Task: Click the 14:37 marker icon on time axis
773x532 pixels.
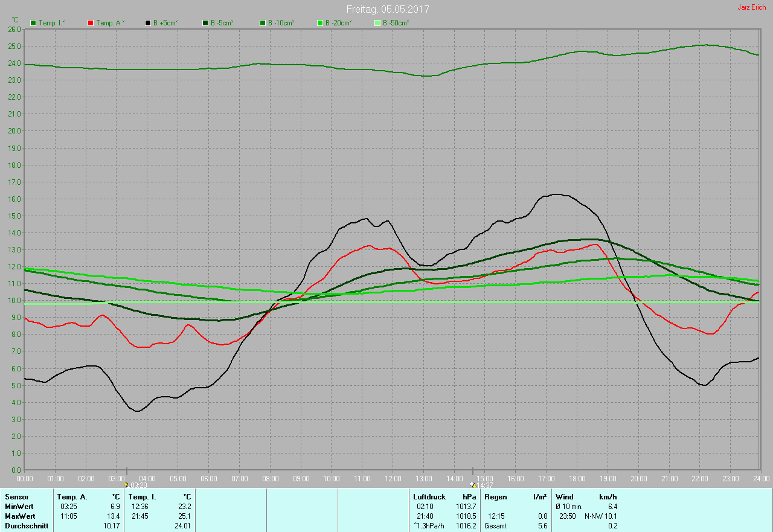Action: coord(472,485)
